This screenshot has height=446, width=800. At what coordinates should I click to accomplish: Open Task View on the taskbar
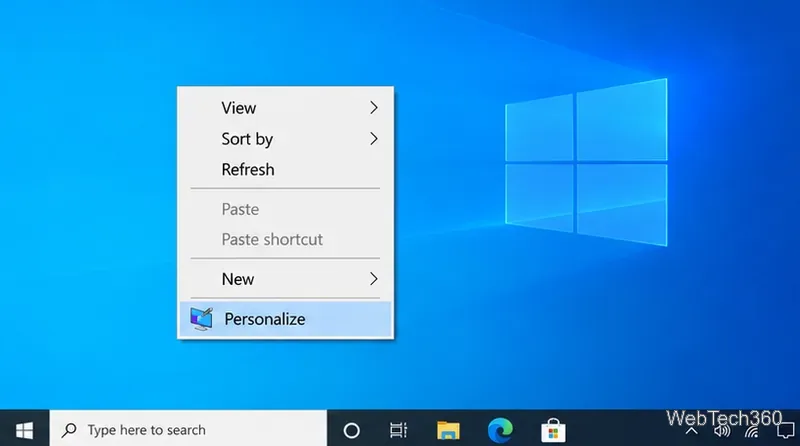pyautogui.click(x=398, y=430)
